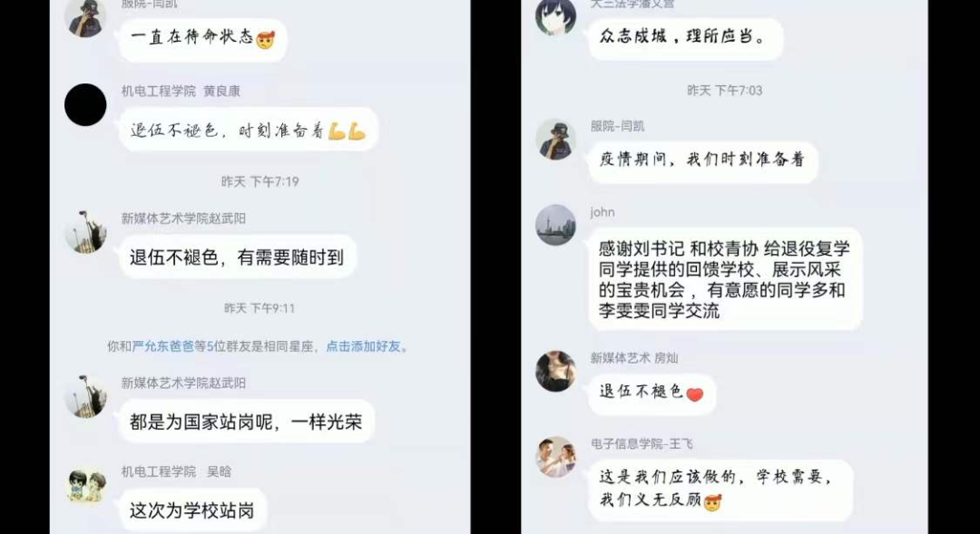Open 吴晗's cartoon couple avatar

click(85, 485)
